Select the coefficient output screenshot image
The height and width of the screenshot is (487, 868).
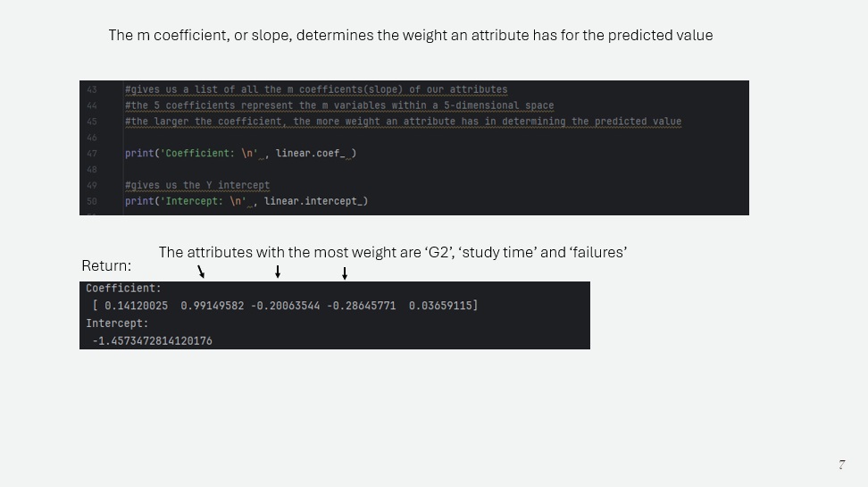click(x=335, y=315)
